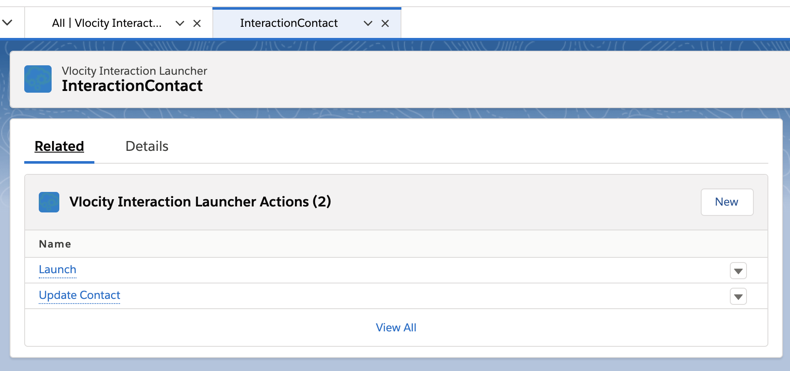This screenshot has height=371, width=790.
Task: Open dropdown on All | Vlocity Interaction tab
Action: point(179,23)
